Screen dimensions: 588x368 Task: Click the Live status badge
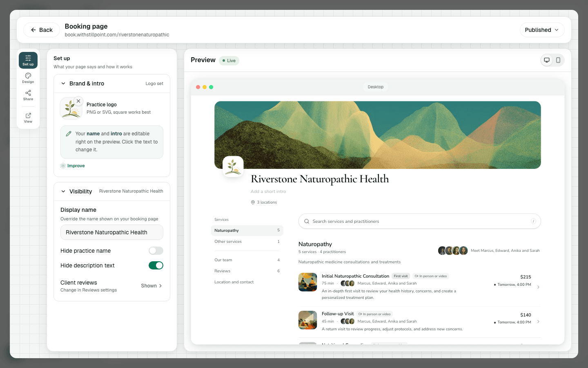pyautogui.click(x=229, y=61)
